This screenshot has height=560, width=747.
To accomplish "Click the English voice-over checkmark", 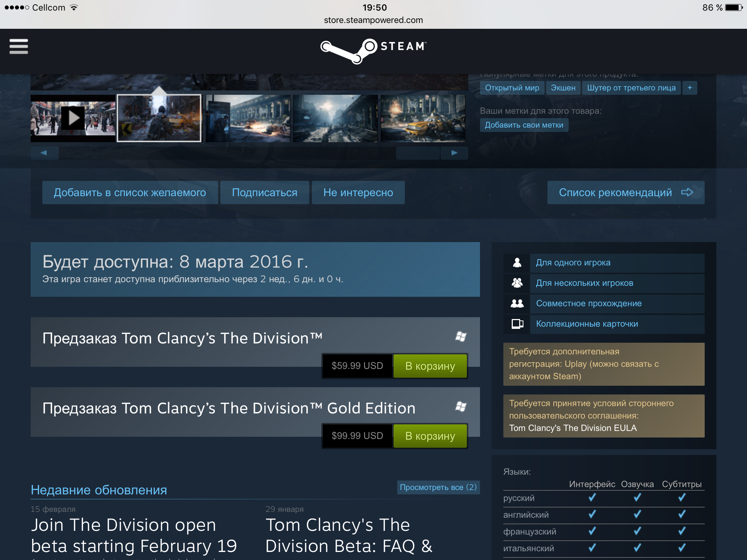I will pyautogui.click(x=637, y=514).
